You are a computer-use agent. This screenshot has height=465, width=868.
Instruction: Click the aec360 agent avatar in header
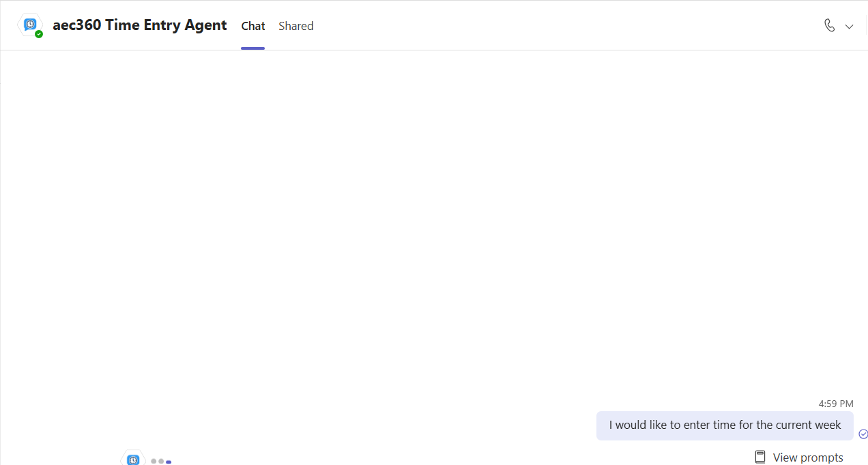(x=30, y=25)
